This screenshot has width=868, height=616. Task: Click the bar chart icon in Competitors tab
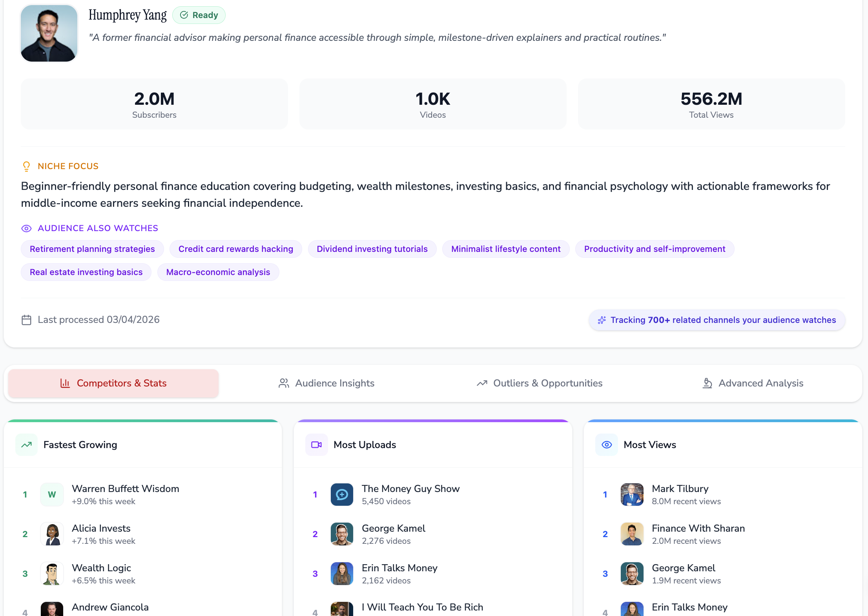[x=65, y=383]
